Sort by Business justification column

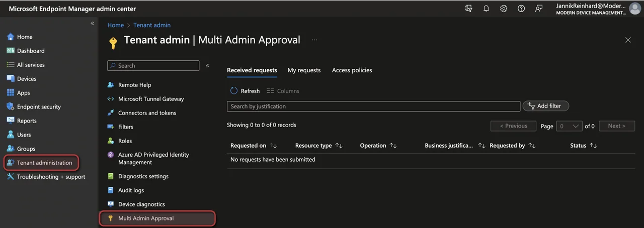[455, 146]
